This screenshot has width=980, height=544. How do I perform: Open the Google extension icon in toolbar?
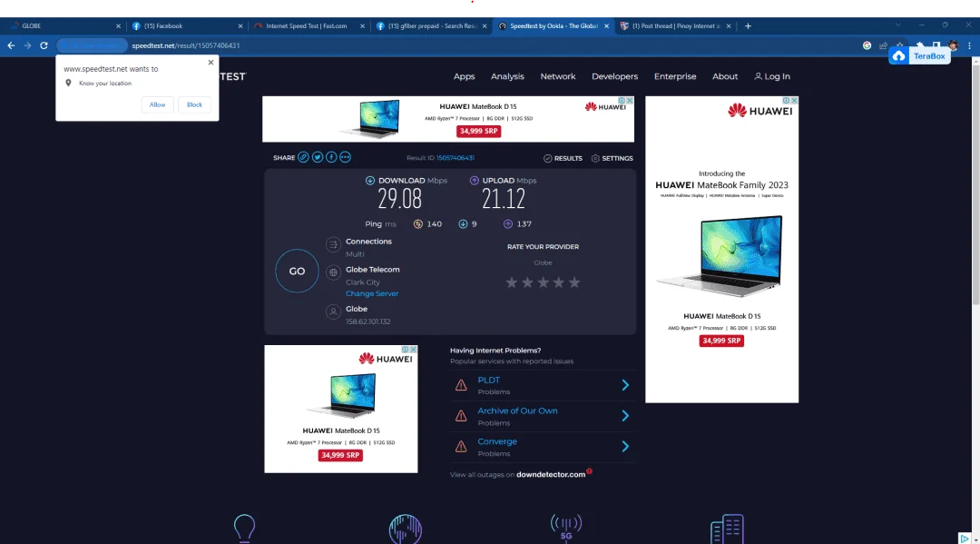pos(867,45)
